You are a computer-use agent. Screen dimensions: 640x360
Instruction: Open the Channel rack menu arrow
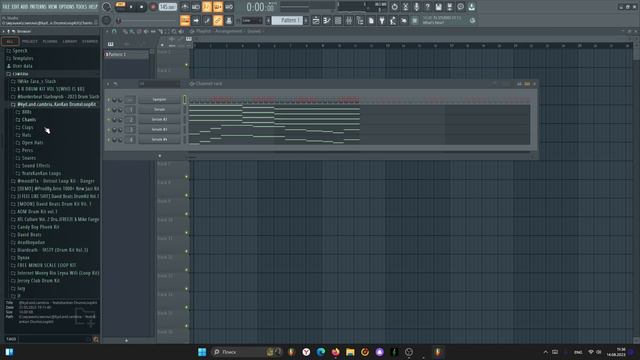click(x=108, y=84)
